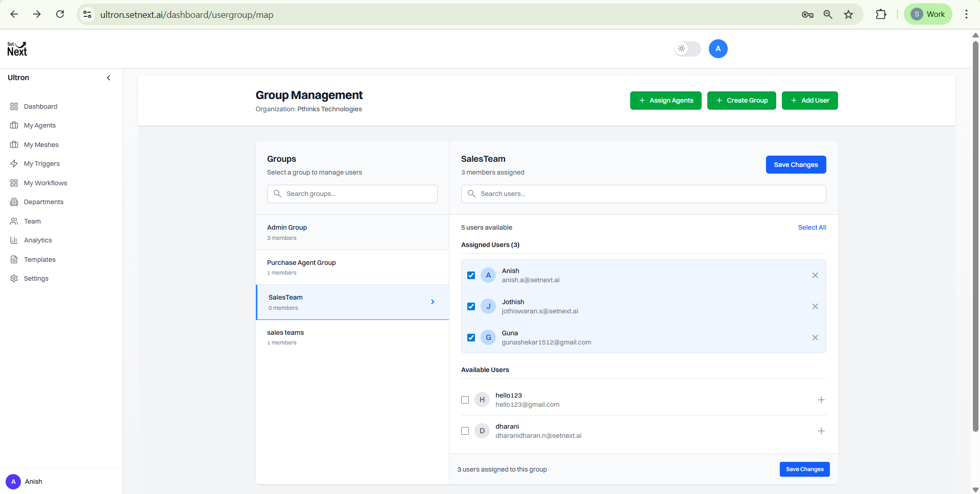This screenshot has height=494, width=980.
Task: Click Guna's G avatar
Action: (488, 338)
